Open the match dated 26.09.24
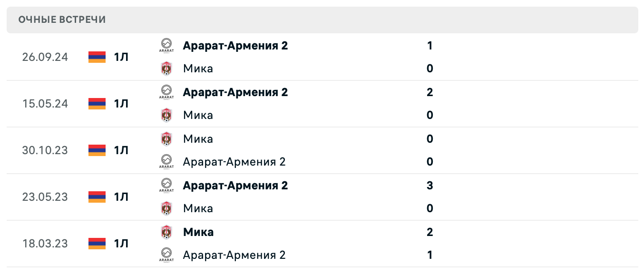 (45, 57)
